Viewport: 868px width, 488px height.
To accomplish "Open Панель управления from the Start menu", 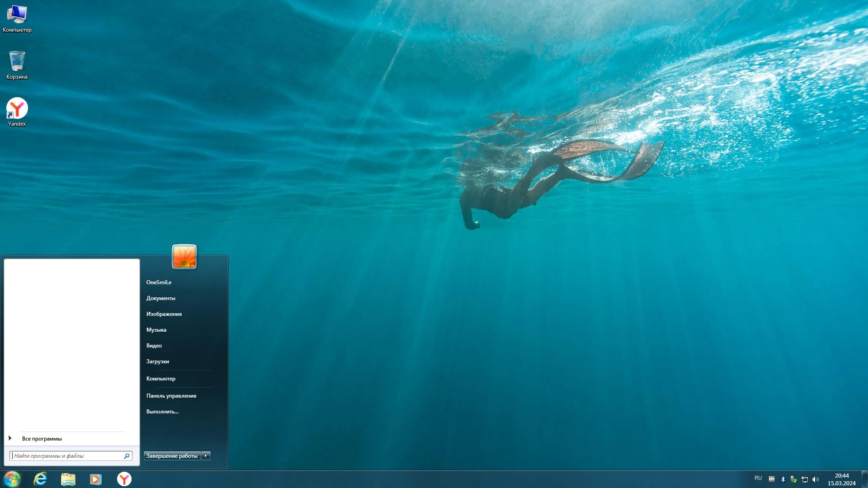I will (x=171, y=395).
